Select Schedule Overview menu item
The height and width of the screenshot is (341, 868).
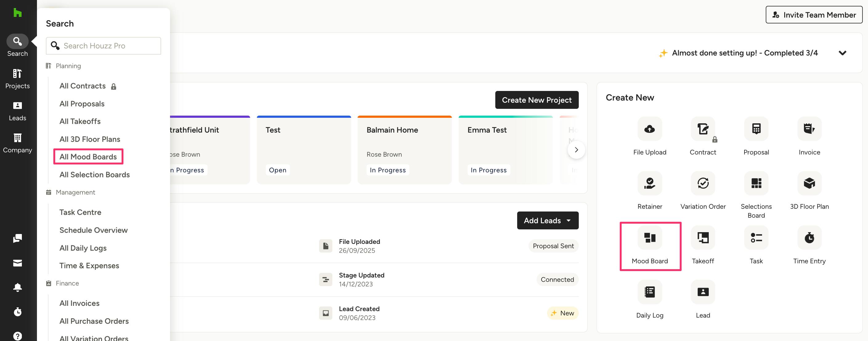click(x=93, y=230)
